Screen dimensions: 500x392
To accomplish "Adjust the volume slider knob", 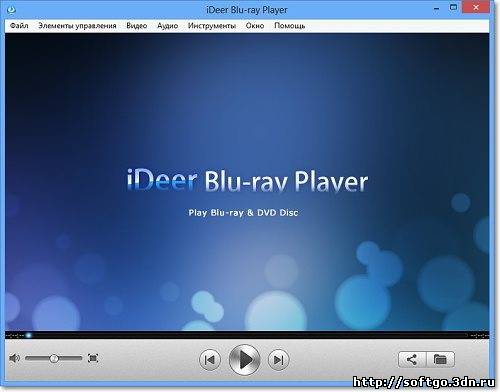I will pyautogui.click(x=54, y=358).
